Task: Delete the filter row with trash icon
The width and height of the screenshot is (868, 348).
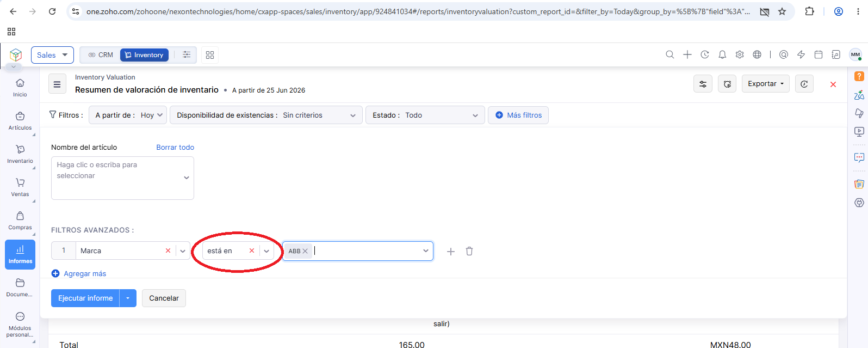Action: 469,251
